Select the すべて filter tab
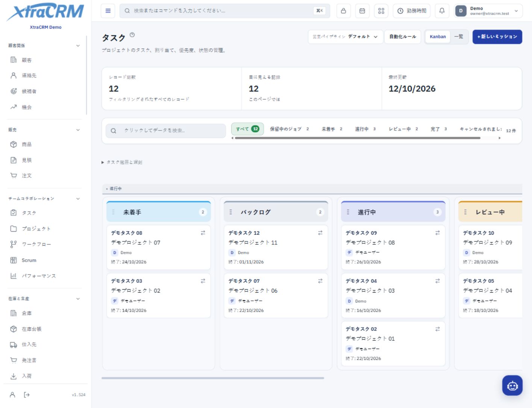 point(247,129)
